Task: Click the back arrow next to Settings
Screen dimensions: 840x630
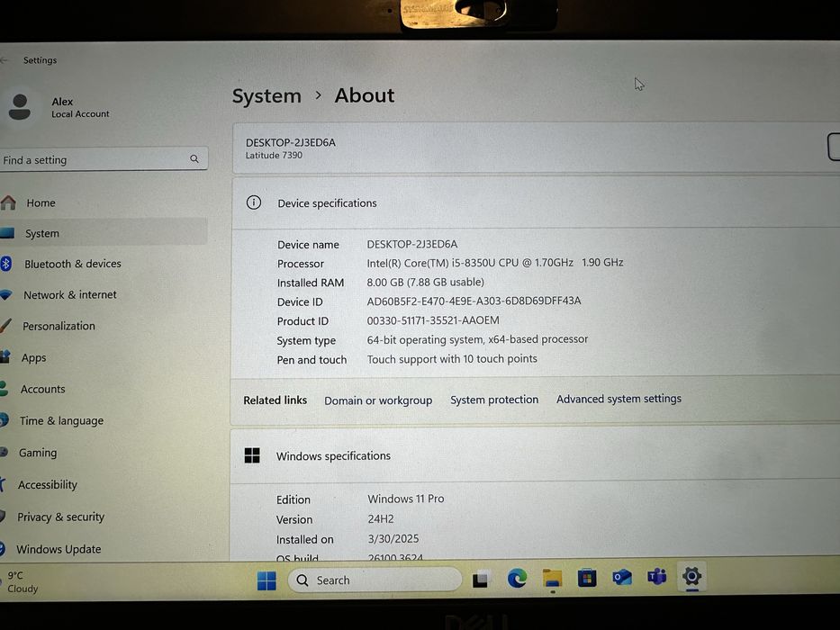Action: coord(5,60)
